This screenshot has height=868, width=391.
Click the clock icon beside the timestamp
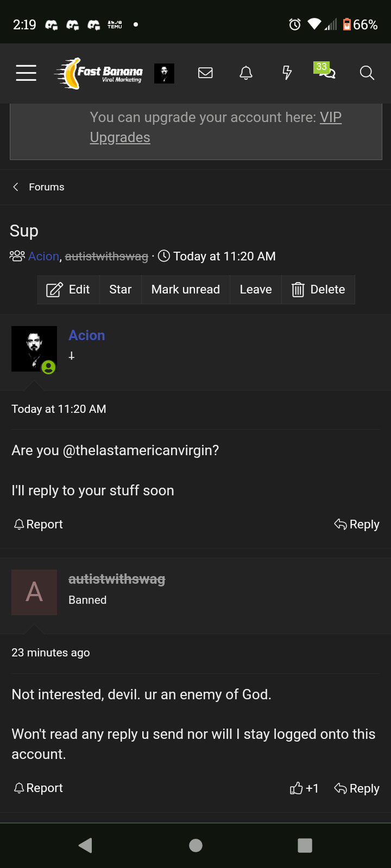[x=164, y=256]
